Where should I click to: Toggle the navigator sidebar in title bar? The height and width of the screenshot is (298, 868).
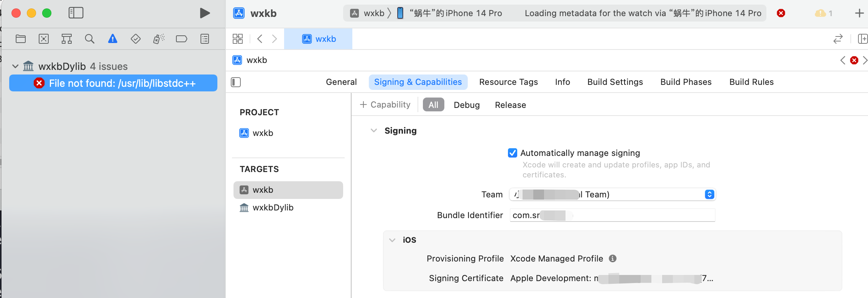tap(76, 13)
